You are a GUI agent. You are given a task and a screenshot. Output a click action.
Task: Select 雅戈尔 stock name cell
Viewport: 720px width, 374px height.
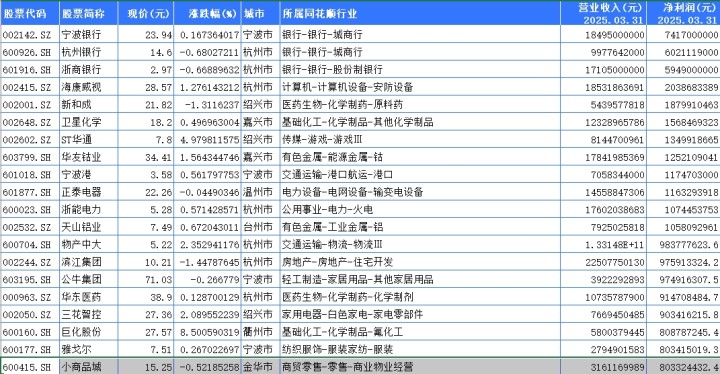[89, 349]
